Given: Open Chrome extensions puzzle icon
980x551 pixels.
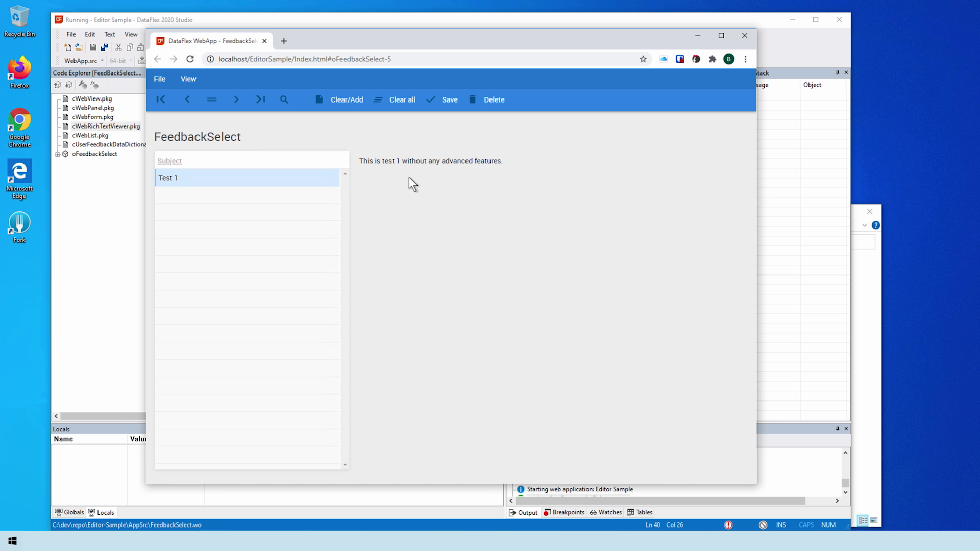Looking at the screenshot, I should 713,59.
